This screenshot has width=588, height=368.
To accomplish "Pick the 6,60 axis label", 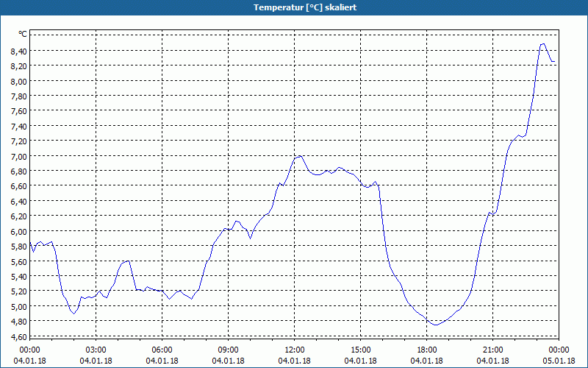I will [19, 186].
